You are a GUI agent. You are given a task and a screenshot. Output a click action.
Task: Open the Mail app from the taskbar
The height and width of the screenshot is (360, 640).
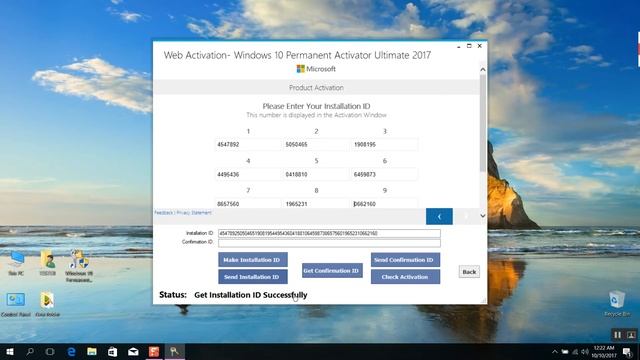(133, 351)
